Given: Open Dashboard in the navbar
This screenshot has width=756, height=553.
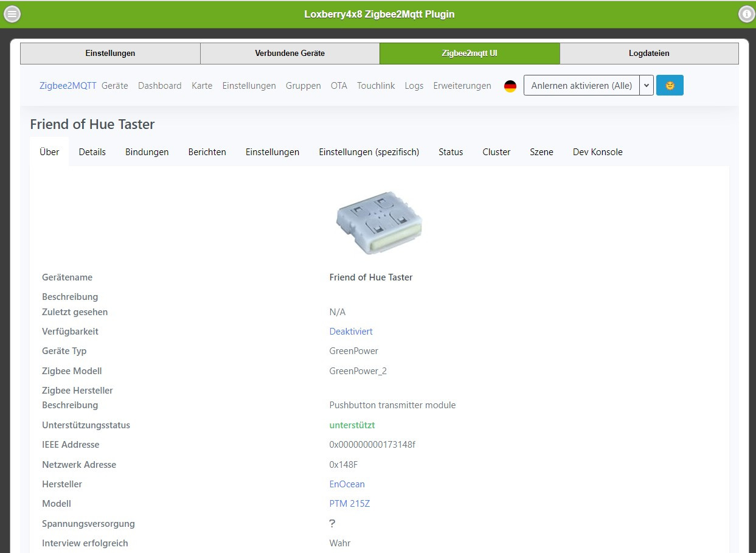Looking at the screenshot, I should tap(160, 86).
